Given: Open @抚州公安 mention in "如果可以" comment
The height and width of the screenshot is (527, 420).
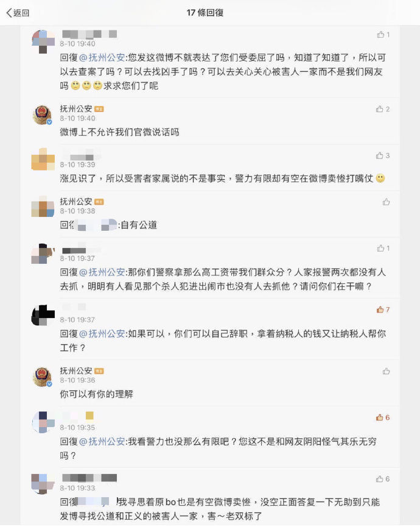Looking at the screenshot, I should [107, 333].
